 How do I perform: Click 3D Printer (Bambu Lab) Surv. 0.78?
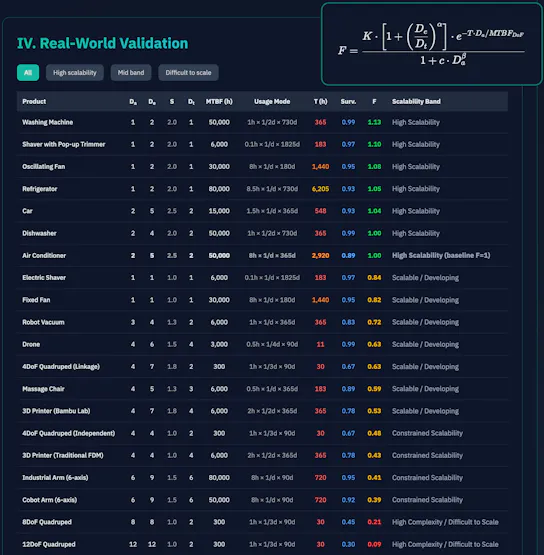[x=348, y=411]
